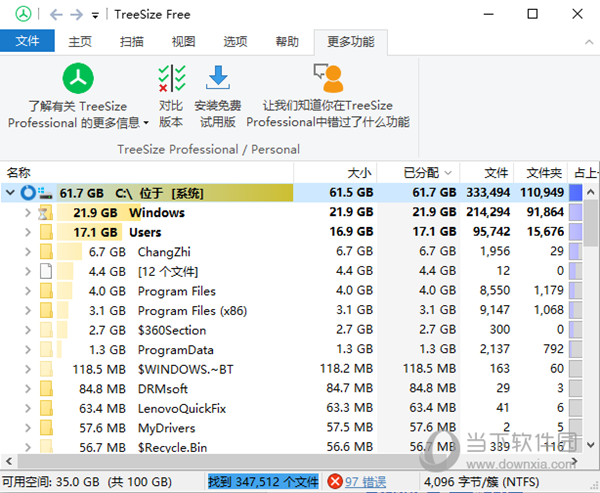Go forward with the right arrow button
Image resolution: width=600 pixels, height=493 pixels.
[x=77, y=15]
